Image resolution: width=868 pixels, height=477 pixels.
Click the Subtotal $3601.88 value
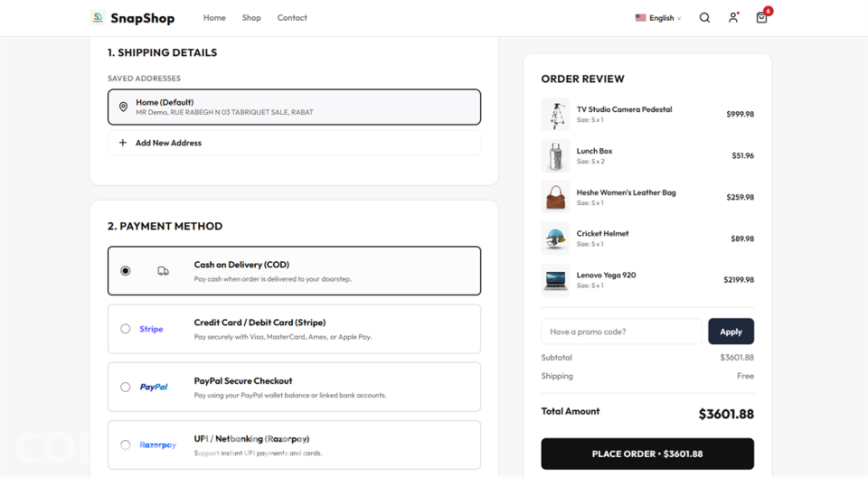[x=737, y=358]
